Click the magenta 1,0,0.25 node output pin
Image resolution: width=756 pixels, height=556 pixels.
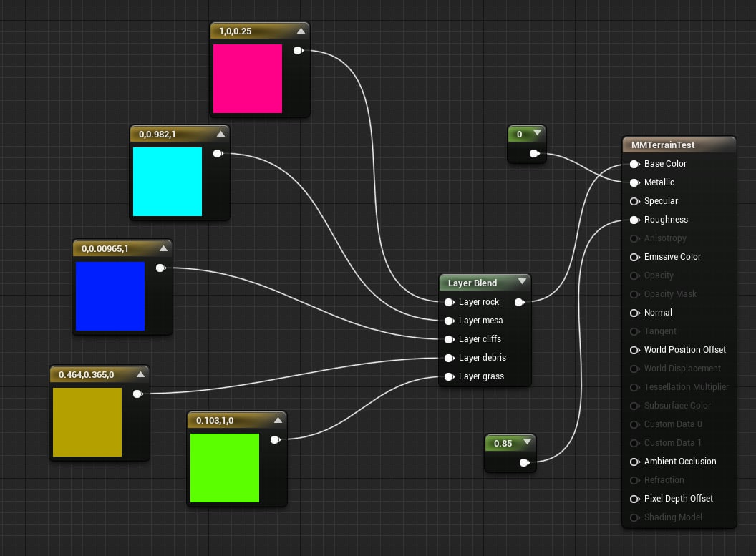(299, 51)
